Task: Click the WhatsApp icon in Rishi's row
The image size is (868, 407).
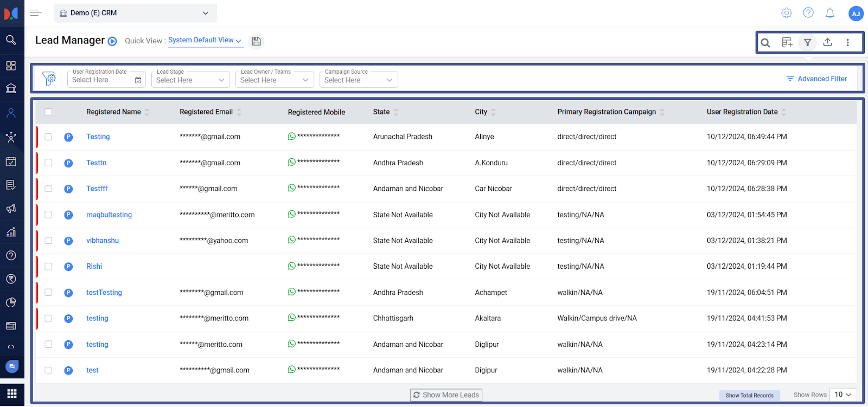Action: (292, 266)
